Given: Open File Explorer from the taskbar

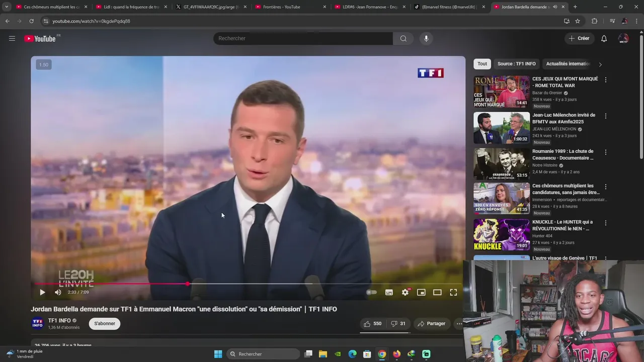Looking at the screenshot, I should pyautogui.click(x=323, y=354).
